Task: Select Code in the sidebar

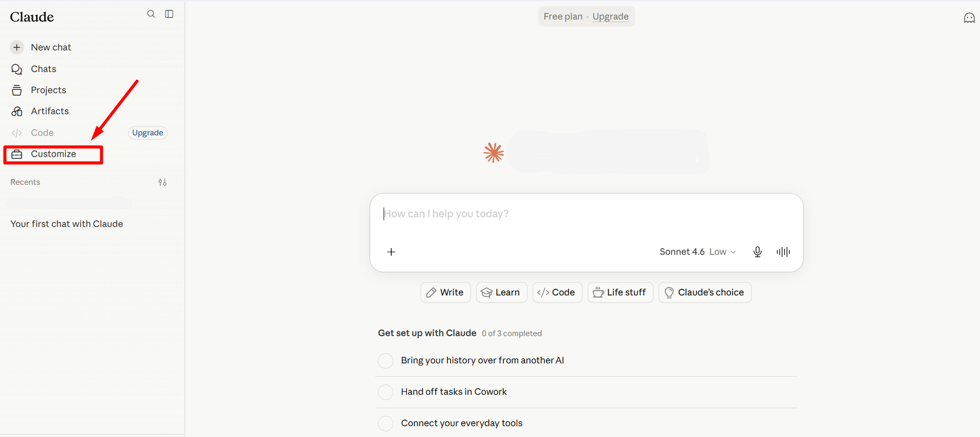Action: click(x=42, y=133)
